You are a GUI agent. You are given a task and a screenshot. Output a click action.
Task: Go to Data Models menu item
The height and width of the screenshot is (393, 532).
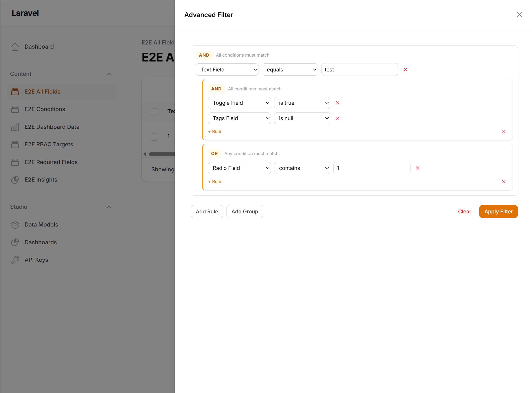pos(41,225)
